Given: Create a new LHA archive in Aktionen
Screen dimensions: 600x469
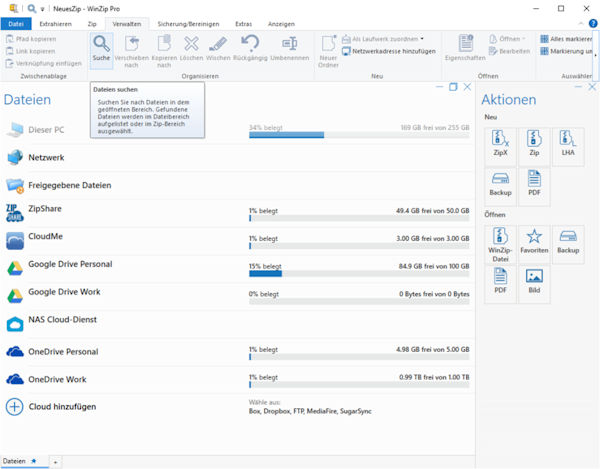Looking at the screenshot, I should pos(568,145).
